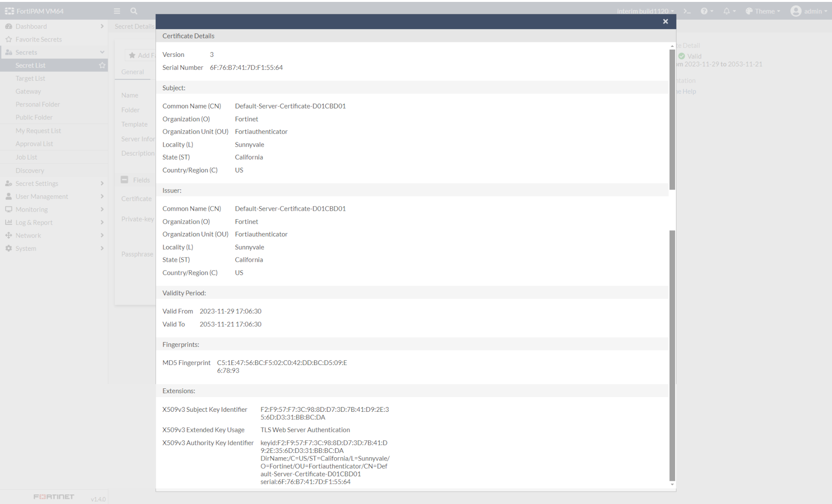Screen dimensions: 832x504
Task: Click Subject Common Name Default-Server-Certificate value
Action: (x=290, y=106)
